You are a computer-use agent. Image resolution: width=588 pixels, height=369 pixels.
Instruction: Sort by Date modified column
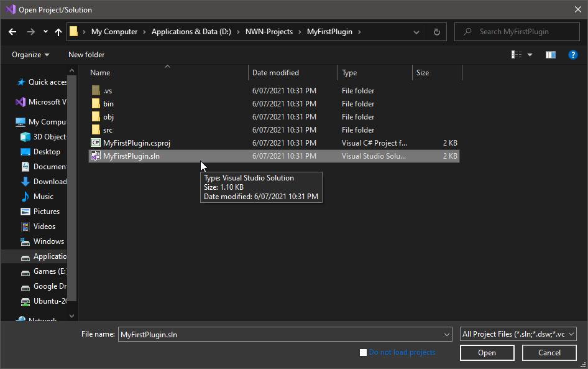[275, 73]
